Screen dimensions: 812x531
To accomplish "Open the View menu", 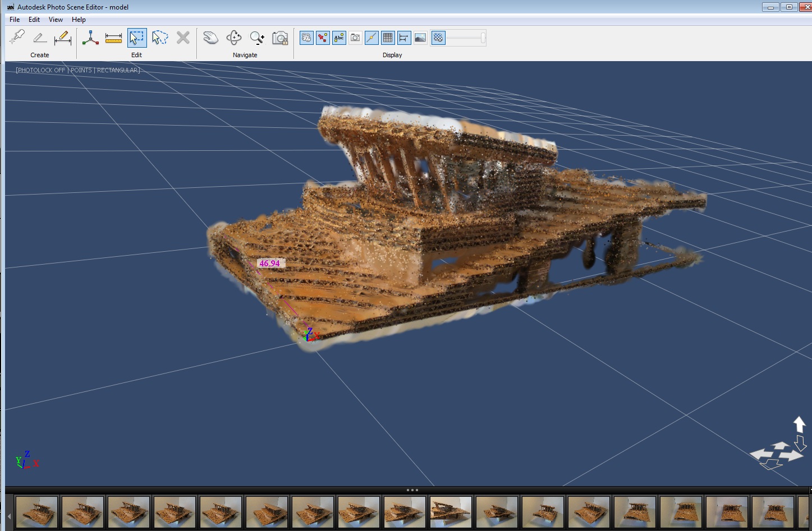I will [x=56, y=20].
